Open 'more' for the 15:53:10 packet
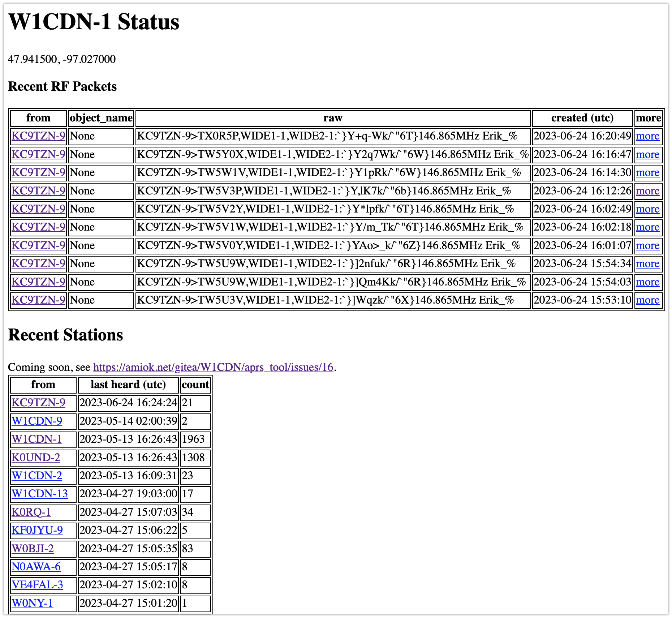The height and width of the screenshot is (618, 672). tap(647, 300)
